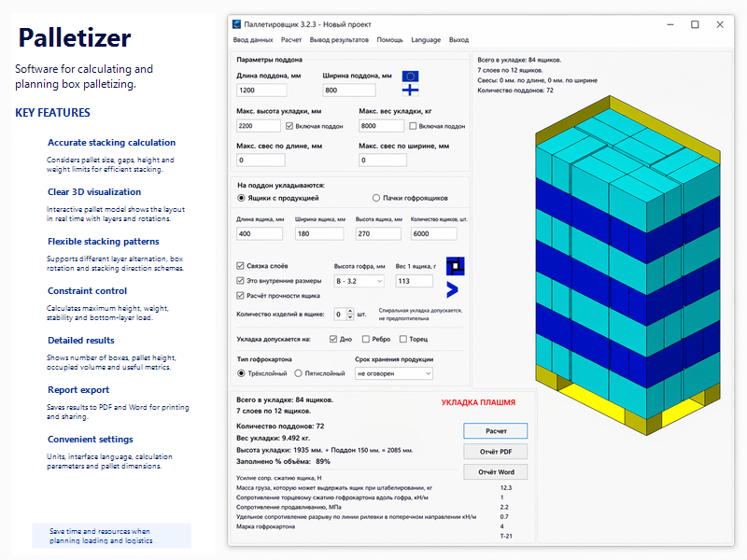The width and height of the screenshot is (747, 560).
Task: Click the blue arrow icon below stacking pattern
Action: (x=452, y=289)
